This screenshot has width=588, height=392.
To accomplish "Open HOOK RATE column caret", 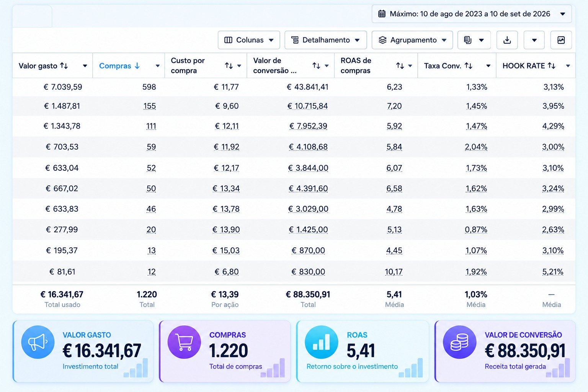I will tap(568, 66).
